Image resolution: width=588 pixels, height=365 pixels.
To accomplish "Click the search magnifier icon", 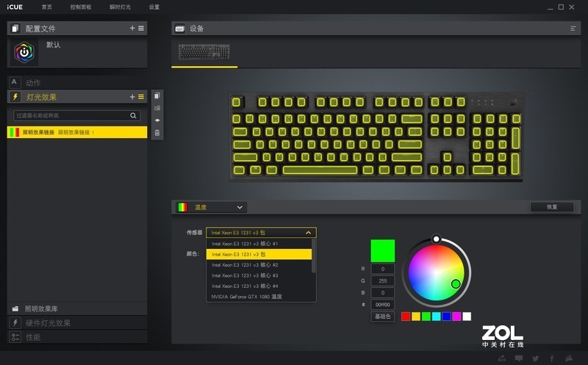I will pos(133,115).
